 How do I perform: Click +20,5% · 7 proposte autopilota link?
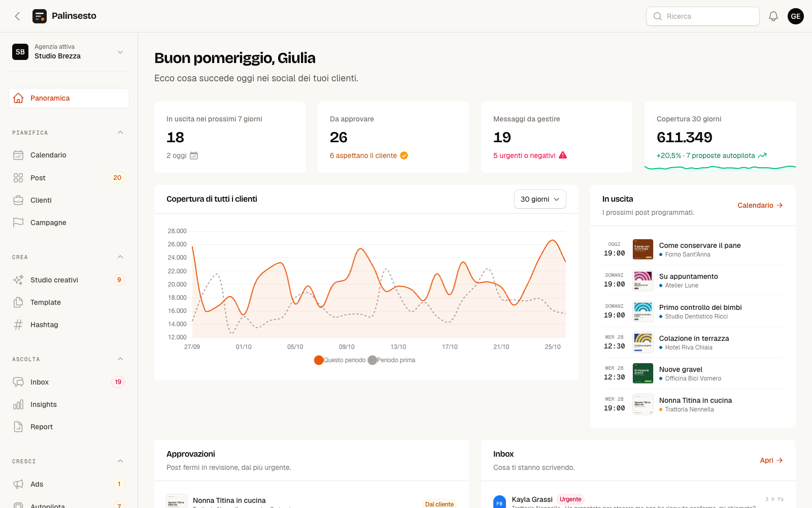pos(712,155)
